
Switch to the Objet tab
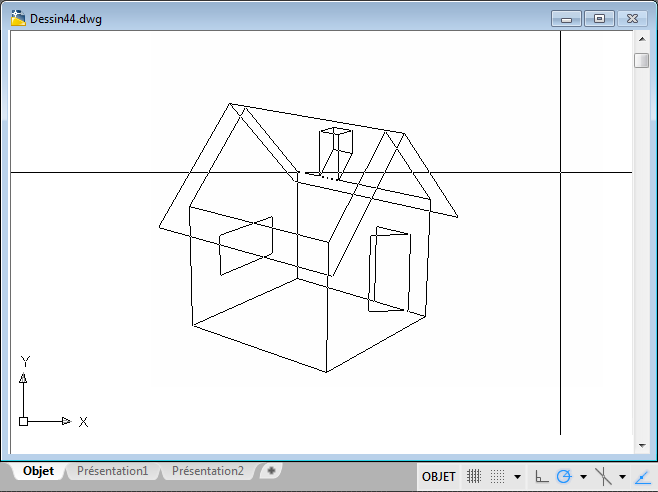click(x=38, y=471)
